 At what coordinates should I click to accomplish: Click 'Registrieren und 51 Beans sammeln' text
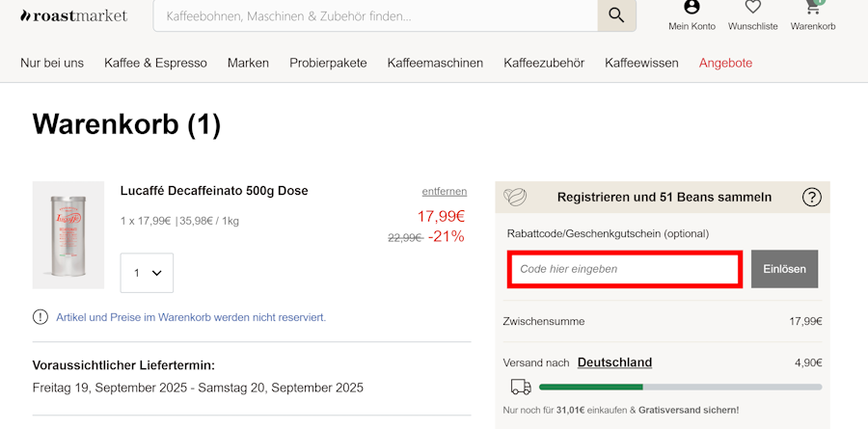(x=665, y=197)
